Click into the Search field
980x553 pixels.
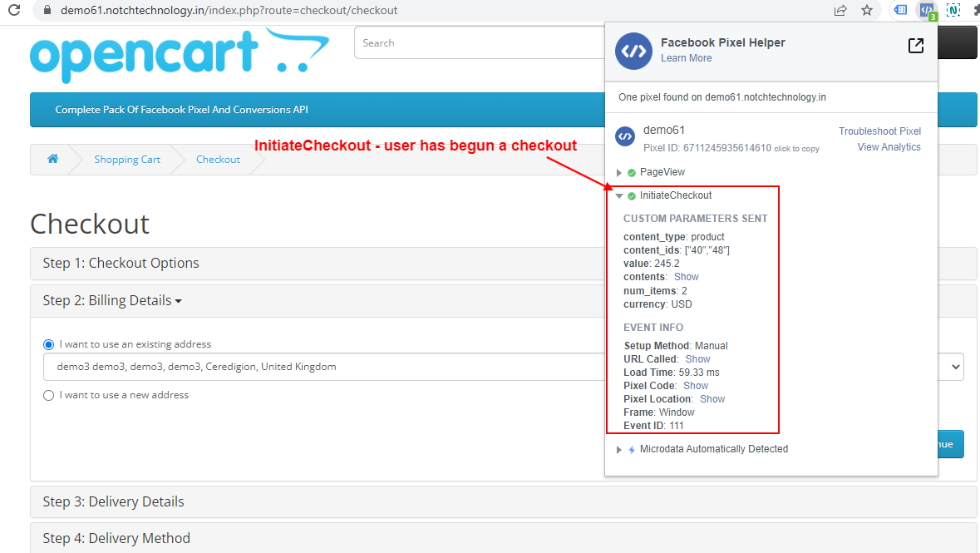[x=480, y=43]
